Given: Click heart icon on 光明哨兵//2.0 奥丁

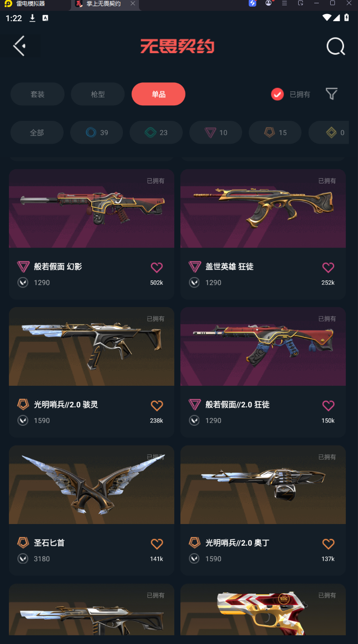Looking at the screenshot, I should [x=328, y=544].
